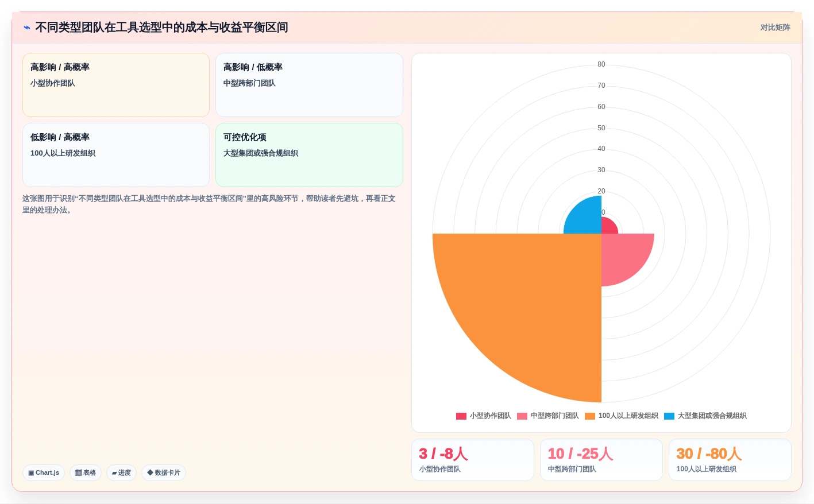
Task: Click the 进度 tag chip
Action: click(x=121, y=473)
